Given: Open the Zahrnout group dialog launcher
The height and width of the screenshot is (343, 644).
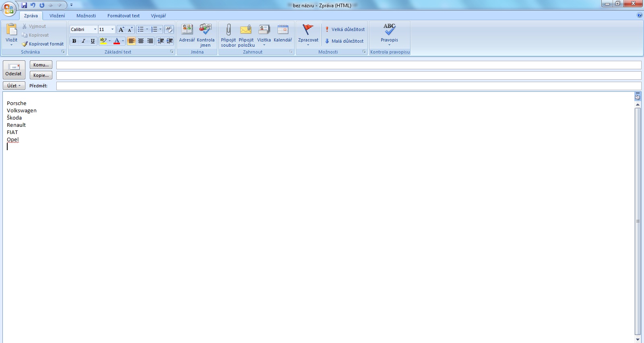Looking at the screenshot, I should click(291, 52).
